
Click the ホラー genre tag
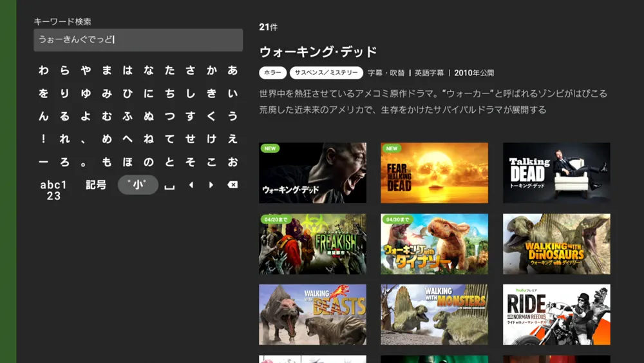tap(272, 73)
